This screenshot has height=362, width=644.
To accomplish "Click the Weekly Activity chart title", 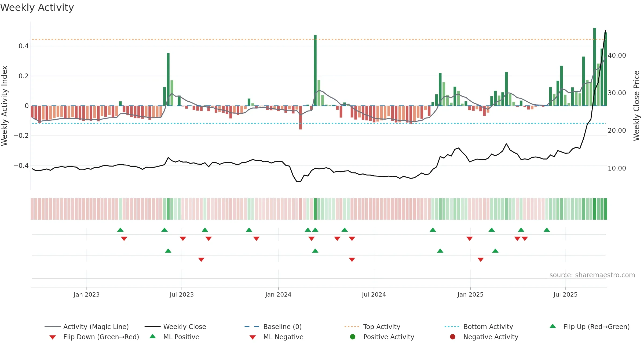I will tap(37, 8).
